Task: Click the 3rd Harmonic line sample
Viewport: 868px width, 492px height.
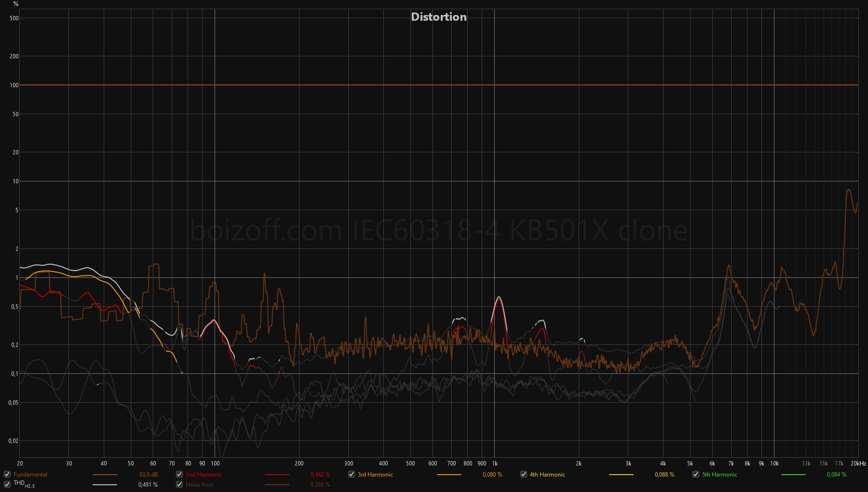Action: [448, 474]
